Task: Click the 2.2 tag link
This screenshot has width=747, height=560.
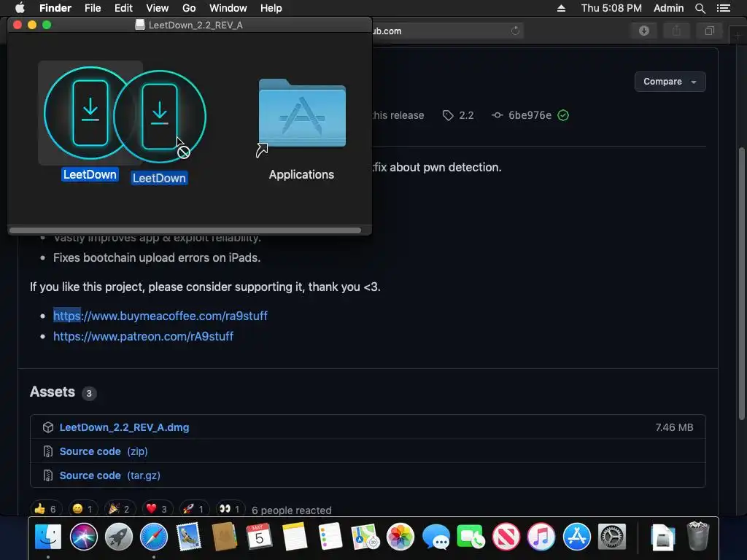Action: click(458, 115)
